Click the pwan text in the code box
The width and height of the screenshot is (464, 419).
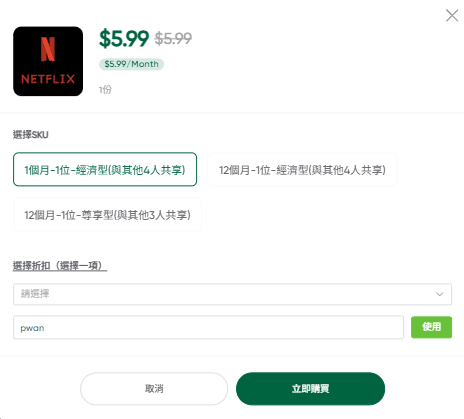[x=32, y=328]
